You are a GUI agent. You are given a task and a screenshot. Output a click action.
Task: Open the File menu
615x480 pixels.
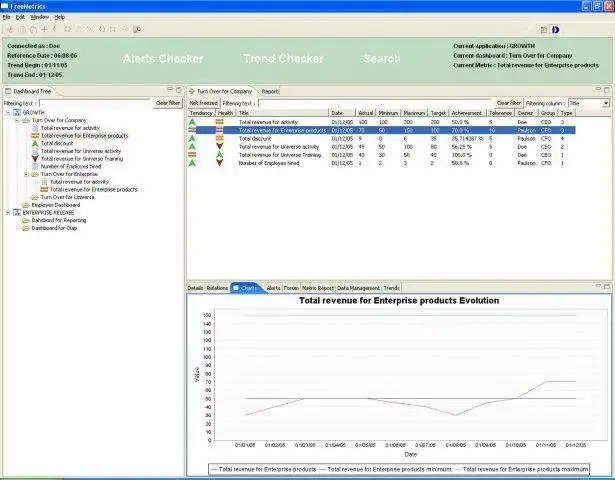point(6,17)
